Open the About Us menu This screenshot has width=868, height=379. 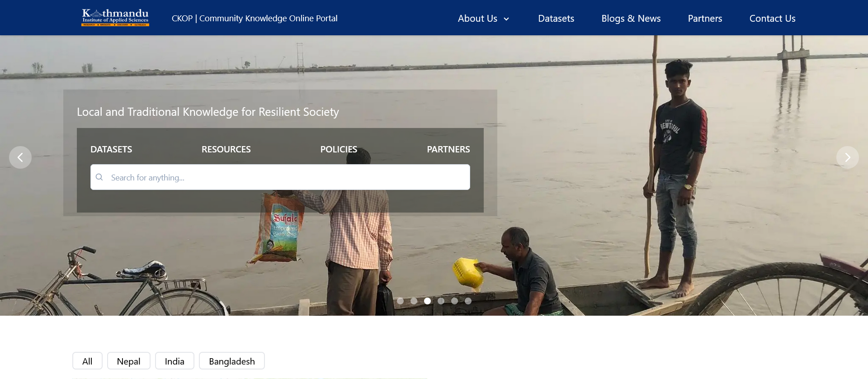point(477,19)
